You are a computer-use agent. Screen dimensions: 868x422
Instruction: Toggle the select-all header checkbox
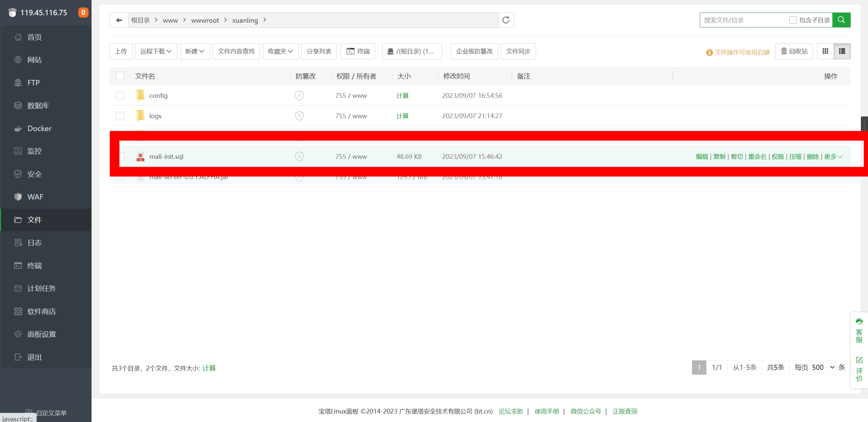coord(120,76)
